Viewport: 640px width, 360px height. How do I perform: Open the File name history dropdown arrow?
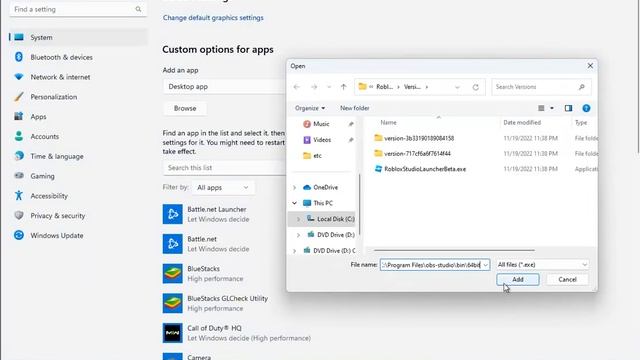(485, 265)
